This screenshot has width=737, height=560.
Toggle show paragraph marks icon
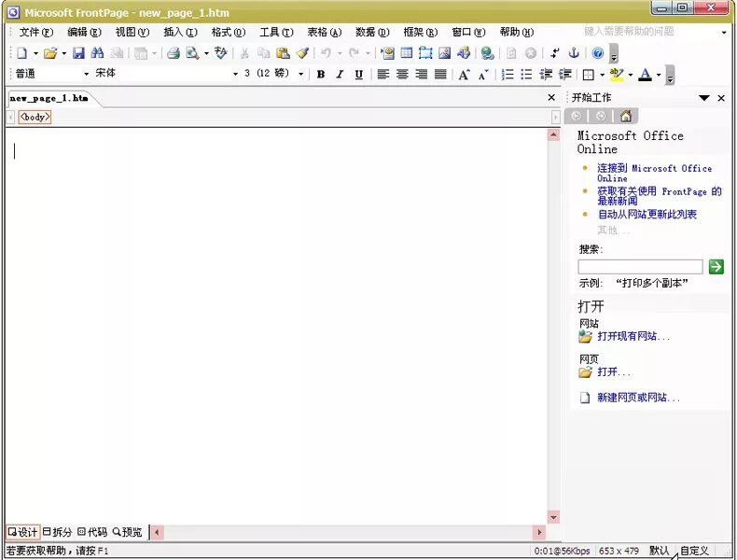click(555, 53)
